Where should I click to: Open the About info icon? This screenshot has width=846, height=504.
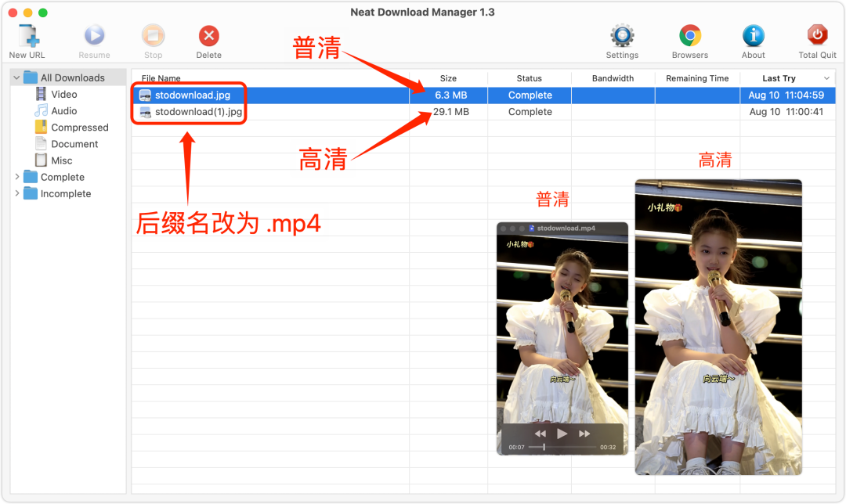pos(754,36)
